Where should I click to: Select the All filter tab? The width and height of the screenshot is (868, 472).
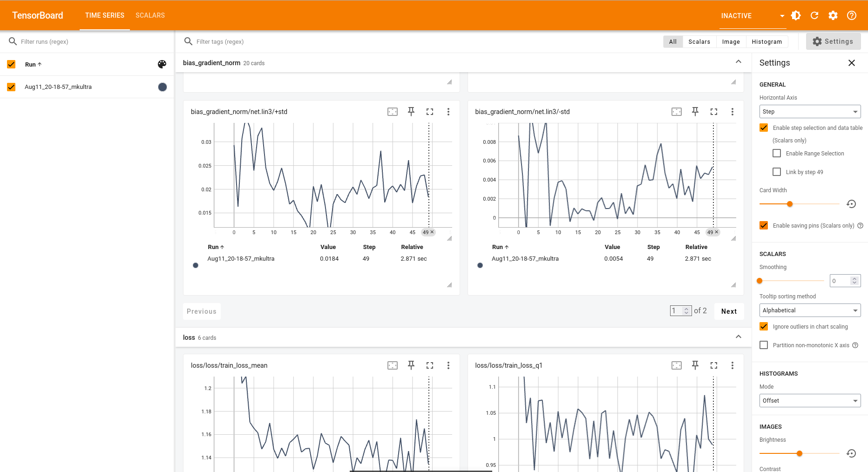[x=673, y=41]
